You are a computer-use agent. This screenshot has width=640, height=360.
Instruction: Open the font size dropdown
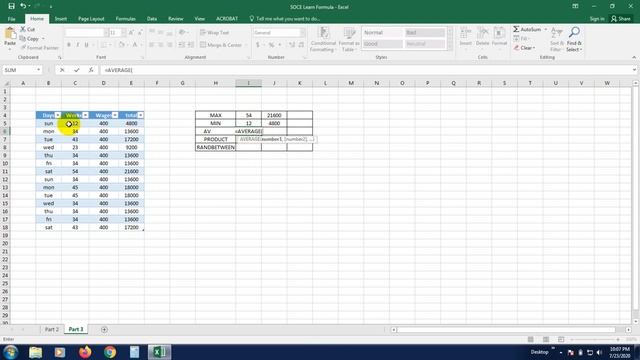(123, 32)
